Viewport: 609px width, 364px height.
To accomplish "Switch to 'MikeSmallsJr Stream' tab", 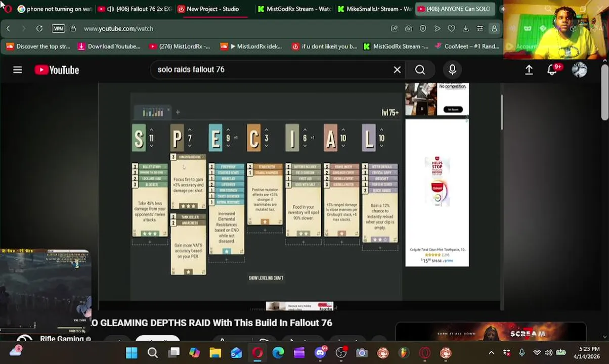I will (375, 9).
